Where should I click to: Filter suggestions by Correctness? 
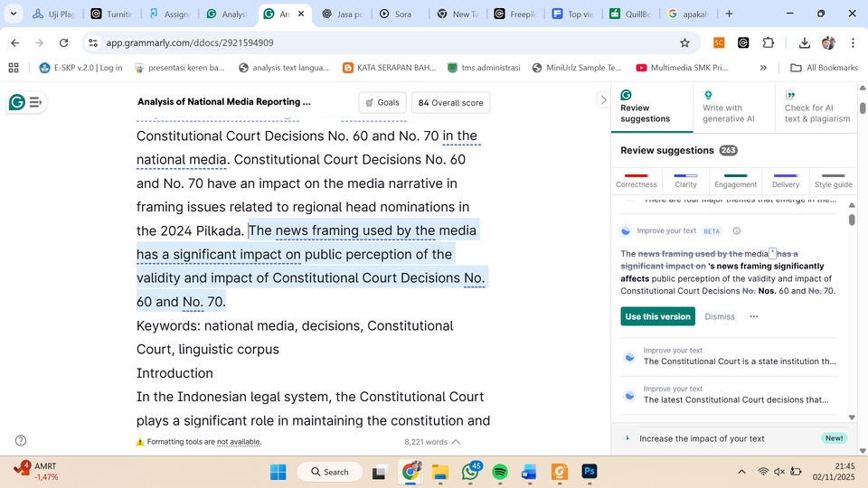point(637,181)
